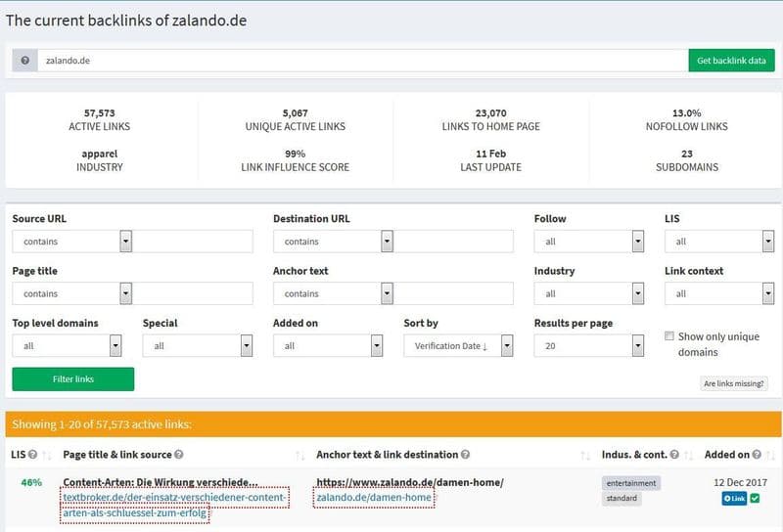Click Get backlink data button
Viewport: 783px width, 532px height.
(731, 61)
